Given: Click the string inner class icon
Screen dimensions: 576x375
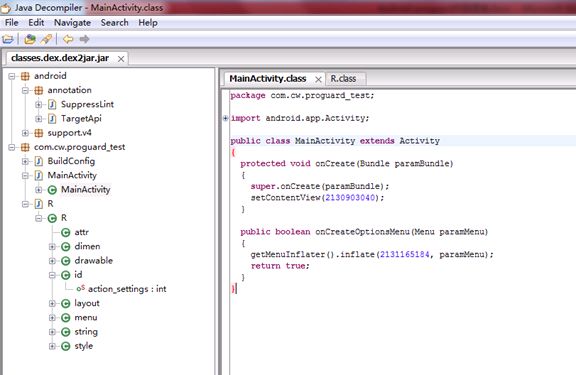Looking at the screenshot, I should [65, 332].
